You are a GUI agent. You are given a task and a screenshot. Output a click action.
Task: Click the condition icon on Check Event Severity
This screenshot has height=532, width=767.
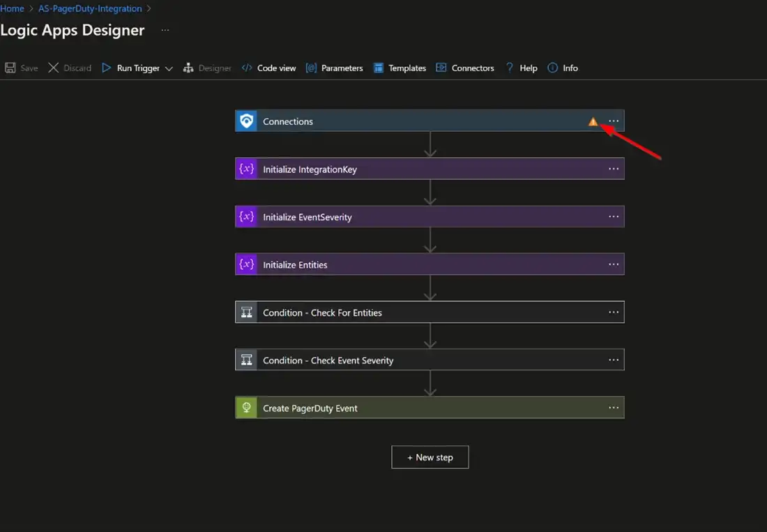(x=246, y=360)
